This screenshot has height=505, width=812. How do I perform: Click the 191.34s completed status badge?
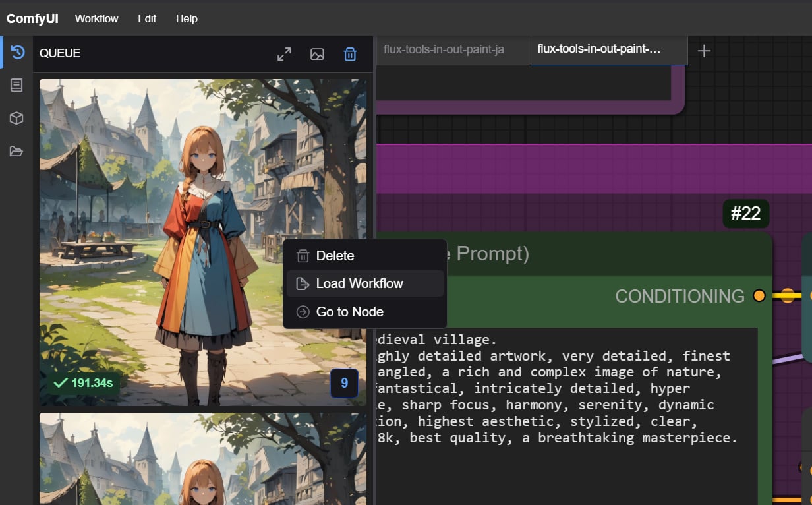pyautogui.click(x=83, y=382)
